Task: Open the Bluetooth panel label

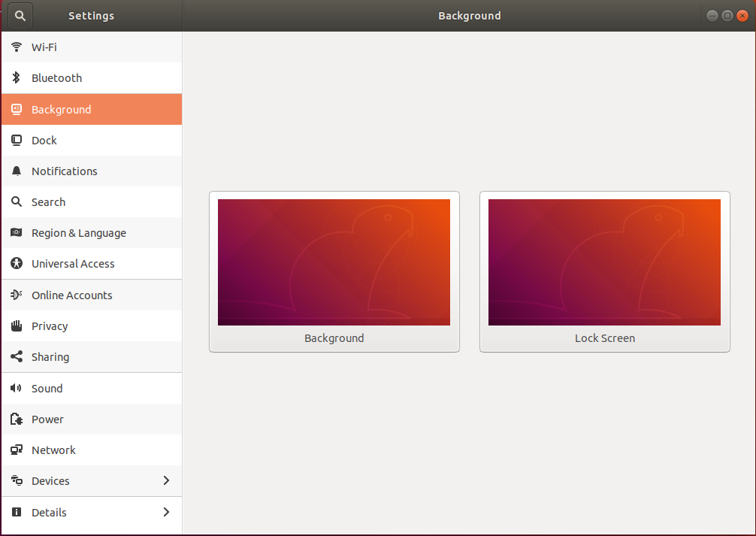Action: pos(56,78)
